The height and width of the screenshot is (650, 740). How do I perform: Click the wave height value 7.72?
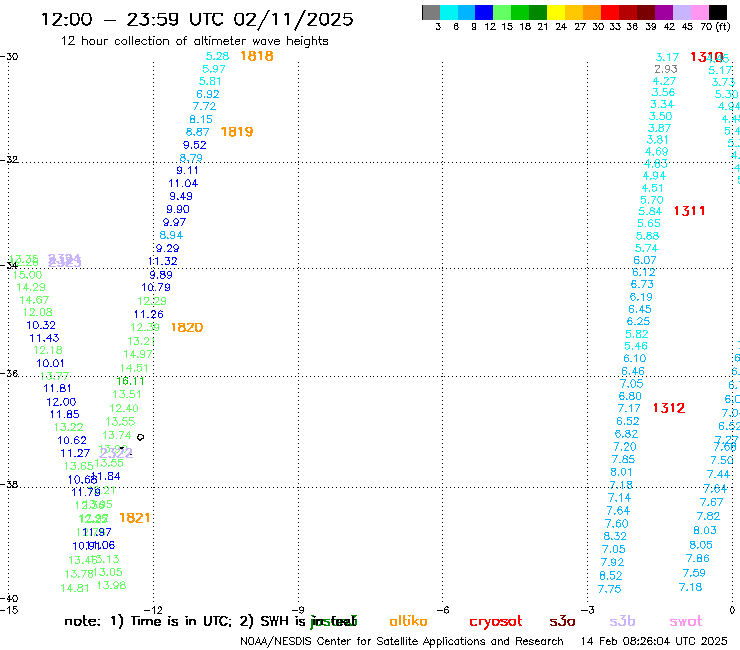pyautogui.click(x=204, y=107)
